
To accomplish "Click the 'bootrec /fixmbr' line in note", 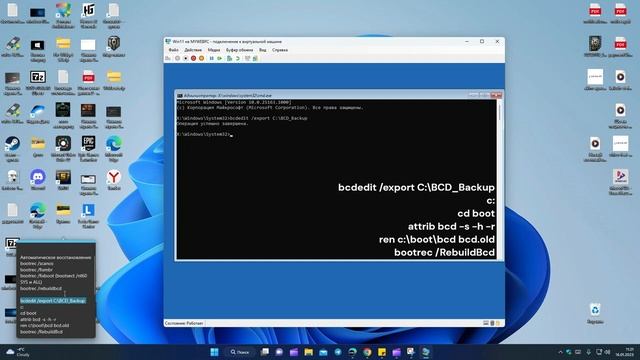I will (36, 270).
